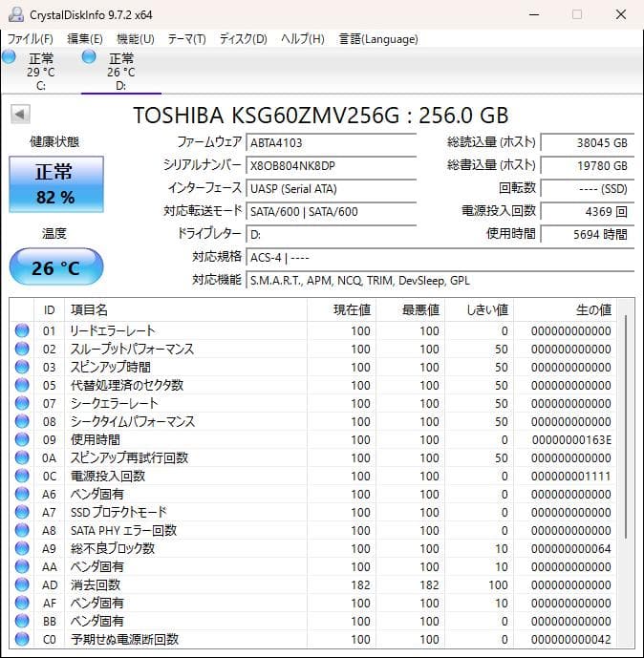The width and height of the screenshot is (644, 658).
Task: Select raw value 00000001111
Action: pos(571,476)
